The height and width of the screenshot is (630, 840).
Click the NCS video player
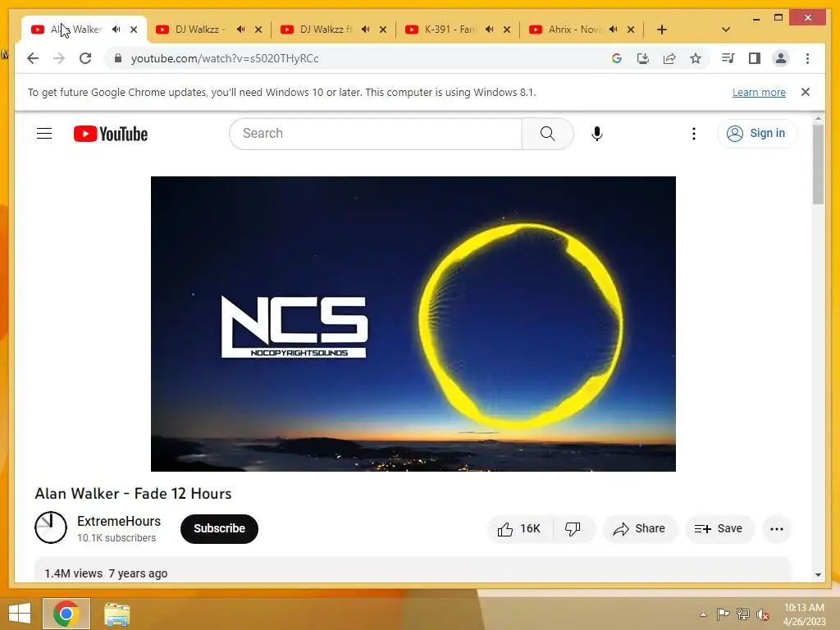(413, 323)
